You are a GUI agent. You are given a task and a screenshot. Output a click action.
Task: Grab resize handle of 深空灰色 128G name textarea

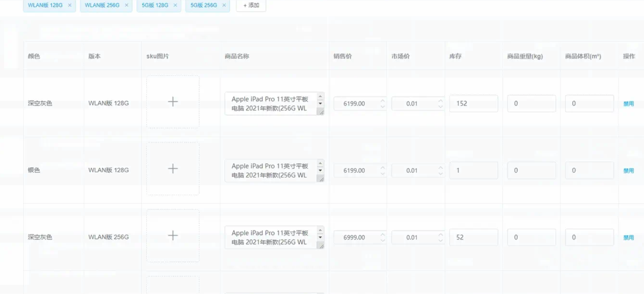pos(321,112)
